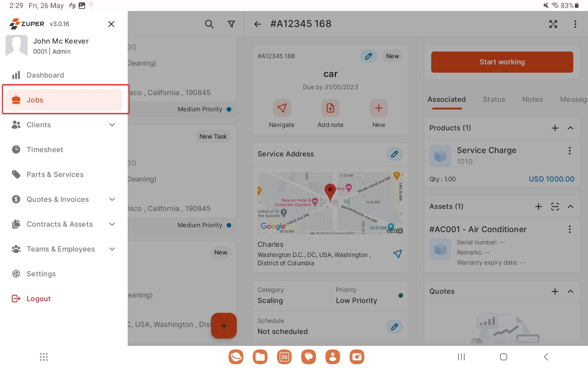Tap the Navigate arrow icon

tap(281, 108)
